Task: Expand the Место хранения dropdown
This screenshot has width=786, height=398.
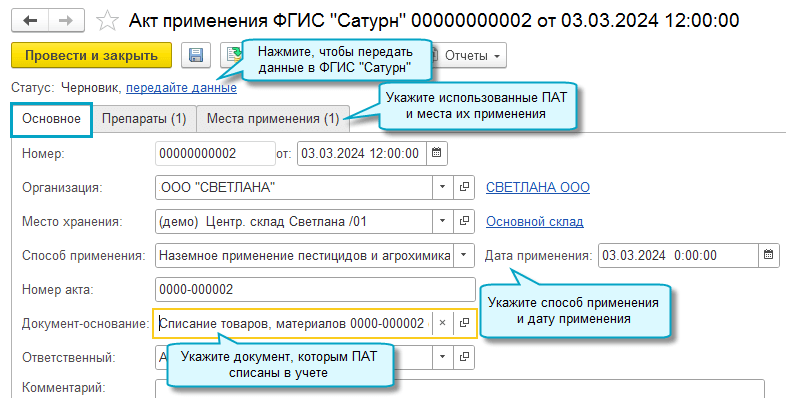Action: click(443, 221)
